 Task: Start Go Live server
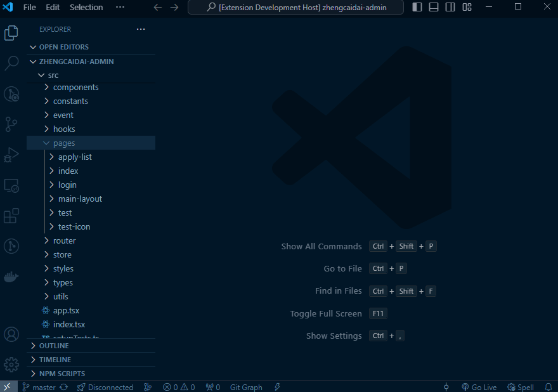coord(479,387)
